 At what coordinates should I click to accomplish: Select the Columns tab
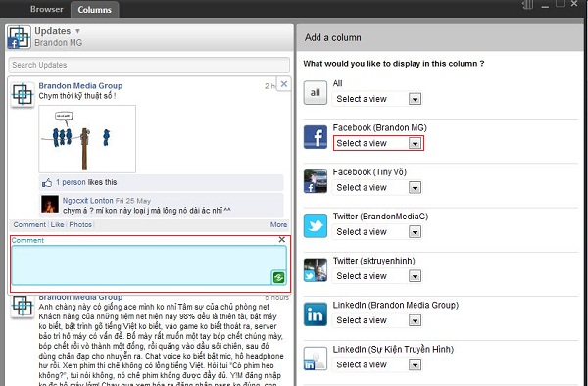point(94,10)
